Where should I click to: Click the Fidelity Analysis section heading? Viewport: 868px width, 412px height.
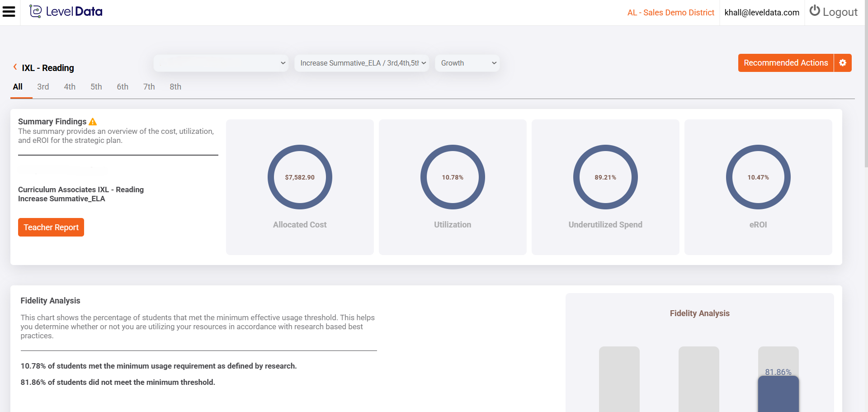click(x=50, y=301)
